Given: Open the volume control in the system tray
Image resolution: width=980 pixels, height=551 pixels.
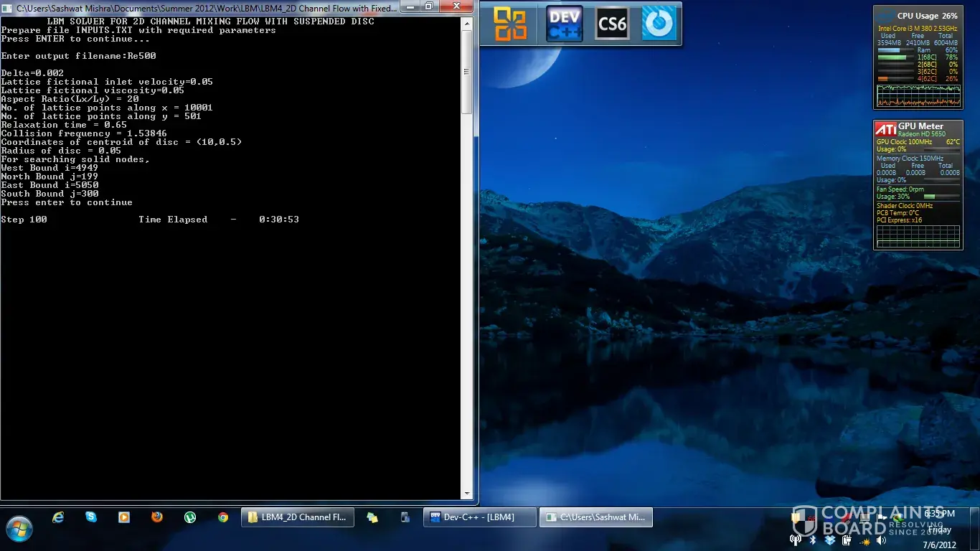Looking at the screenshot, I should [881, 540].
